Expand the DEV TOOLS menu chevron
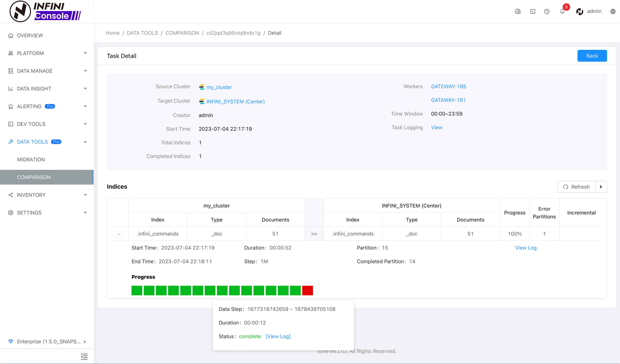The height and width of the screenshot is (364, 620). click(85, 124)
